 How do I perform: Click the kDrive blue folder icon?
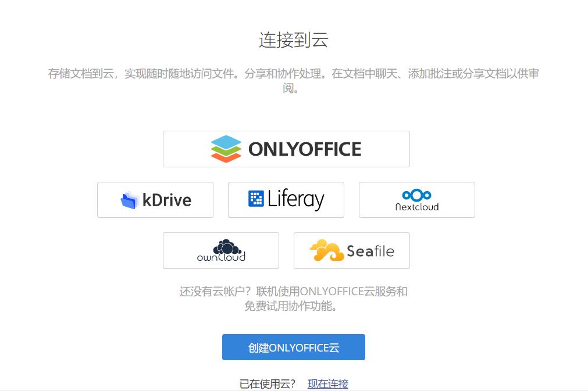tap(129, 200)
